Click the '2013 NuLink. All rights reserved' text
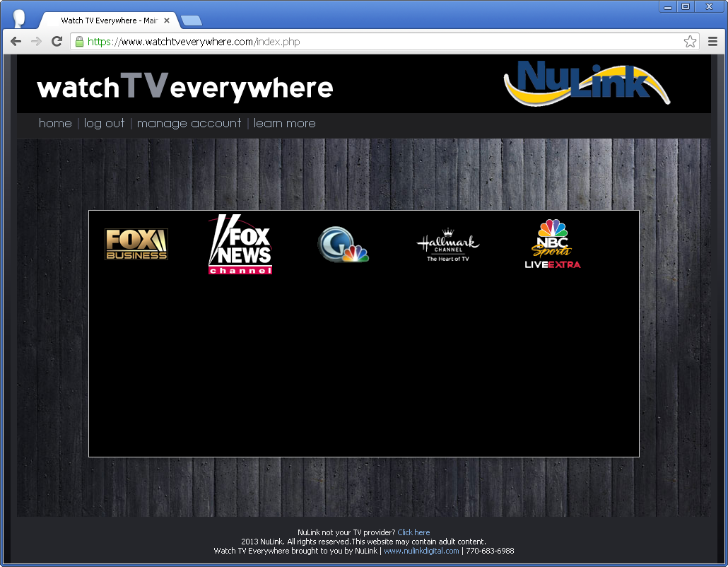This screenshot has height=567, width=728. coord(295,542)
